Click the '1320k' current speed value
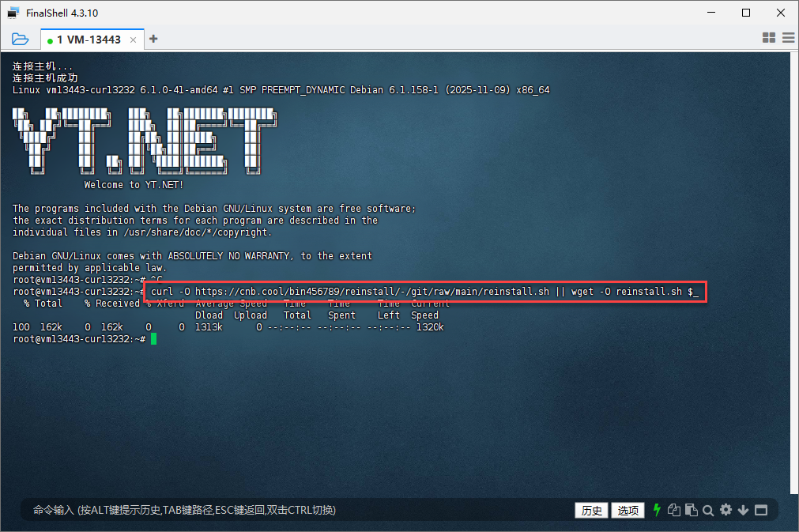Screen dimensions: 799x532 pyautogui.click(x=430, y=327)
